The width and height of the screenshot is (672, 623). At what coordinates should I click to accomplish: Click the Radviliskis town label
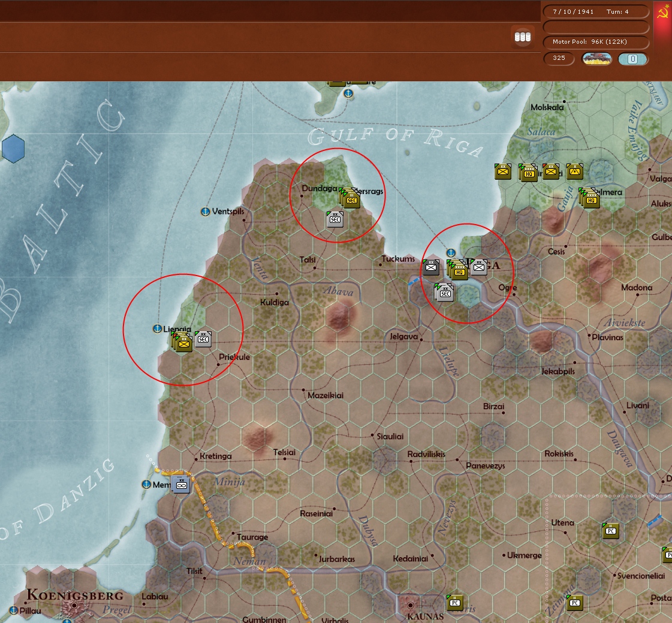point(426,454)
